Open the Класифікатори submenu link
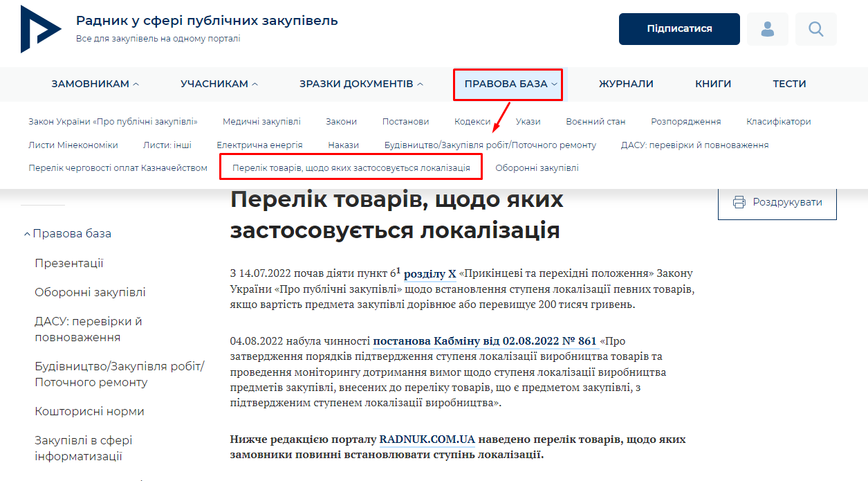The image size is (868, 481). [778, 121]
